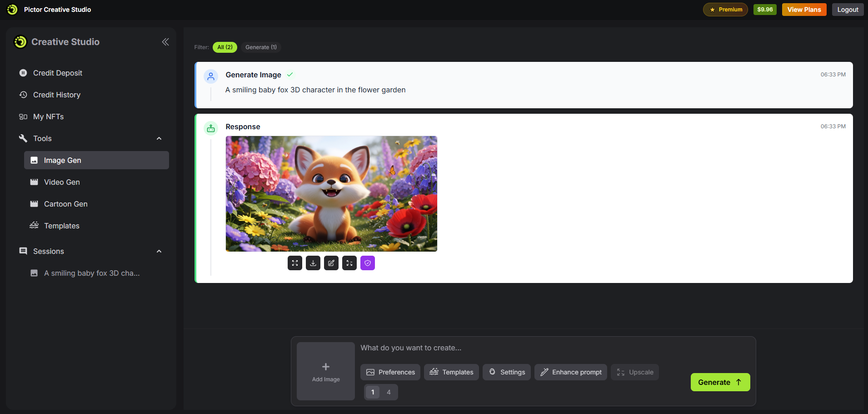Click the purple shield icon under image
Image resolution: width=868 pixels, height=414 pixels.
(x=368, y=263)
